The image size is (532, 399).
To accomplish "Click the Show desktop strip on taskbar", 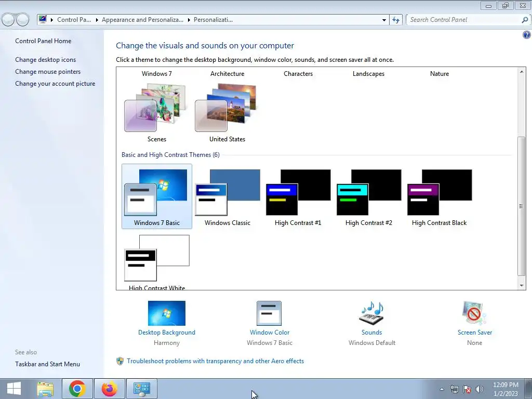I will coord(528,389).
